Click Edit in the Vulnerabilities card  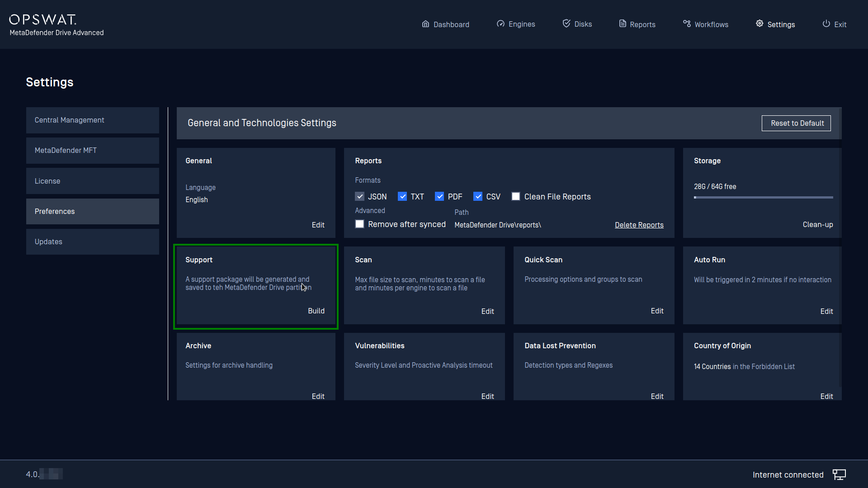487,396
